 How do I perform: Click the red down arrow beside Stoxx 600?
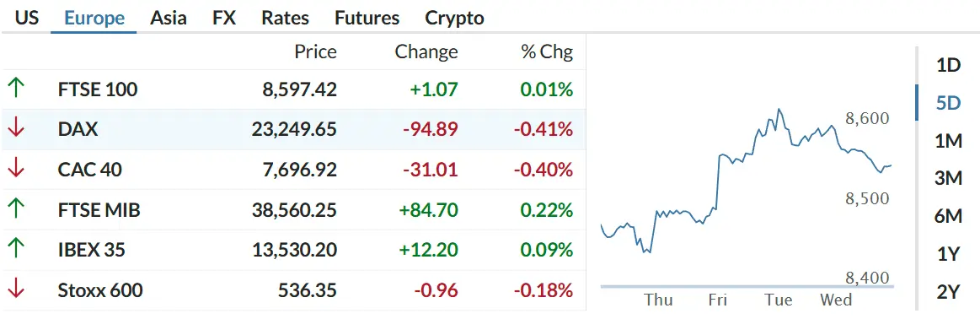click(x=16, y=289)
